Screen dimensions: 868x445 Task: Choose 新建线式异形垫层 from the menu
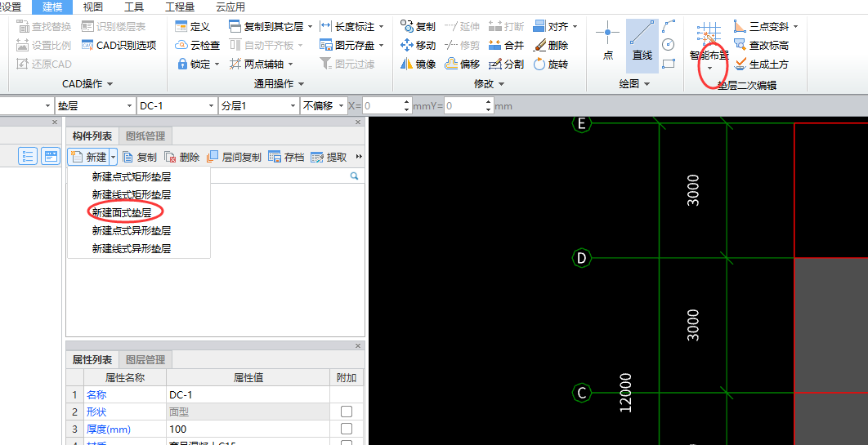pos(132,249)
